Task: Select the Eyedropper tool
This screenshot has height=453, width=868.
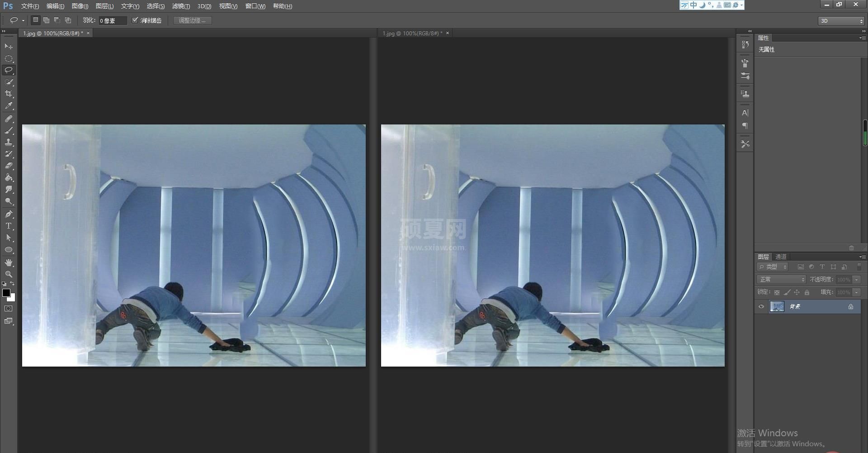Action: coord(9,106)
